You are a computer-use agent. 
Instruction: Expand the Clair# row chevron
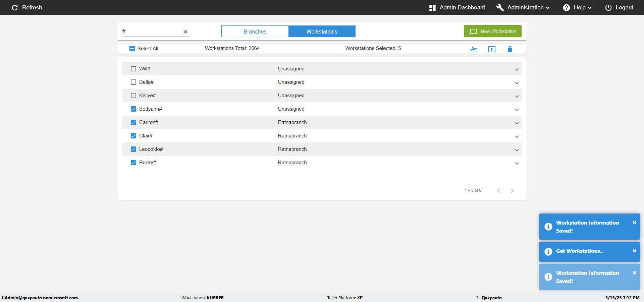click(x=517, y=137)
